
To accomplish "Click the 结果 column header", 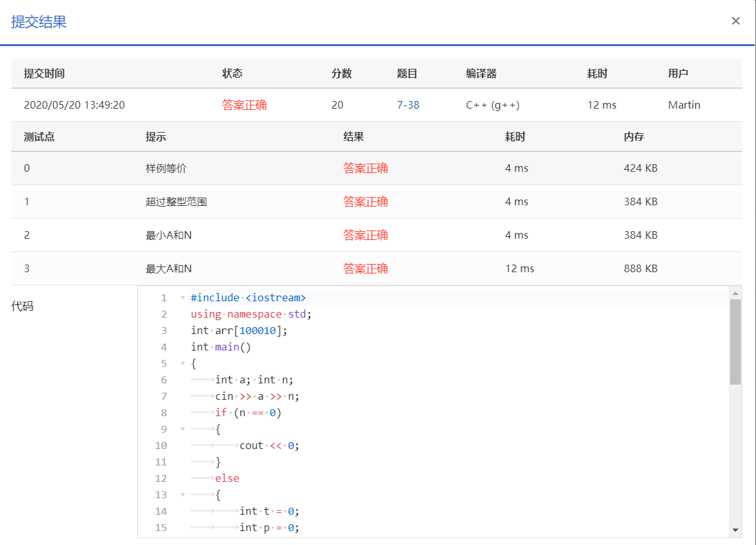I will (x=354, y=136).
